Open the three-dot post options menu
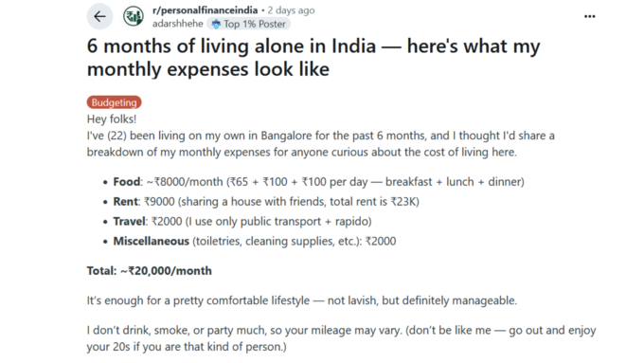Image resolution: width=644 pixels, height=363 pixels. 589,16
